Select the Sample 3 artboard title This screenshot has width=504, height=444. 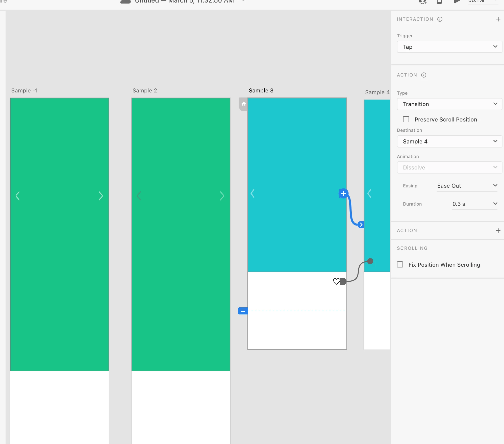tap(261, 91)
